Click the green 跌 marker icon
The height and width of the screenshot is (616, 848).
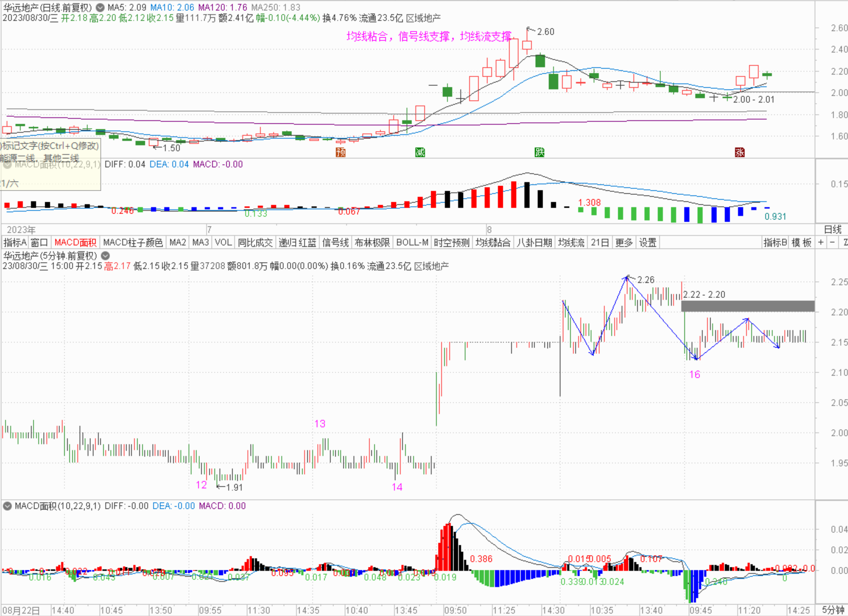[540, 152]
